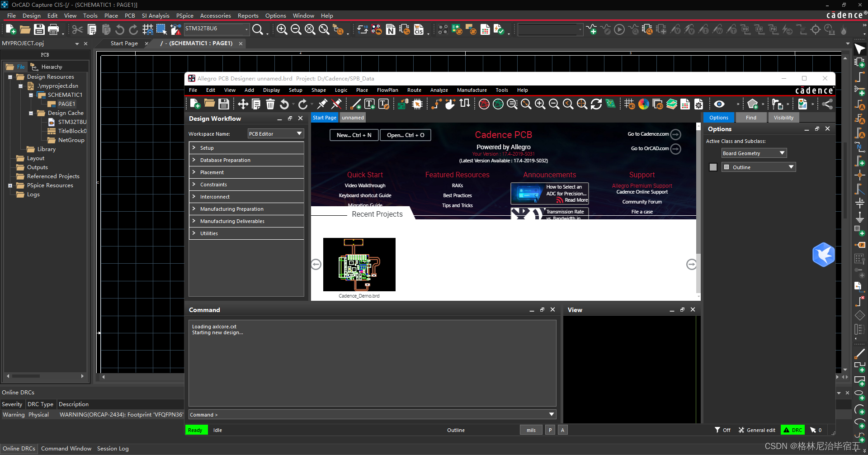This screenshot has height=455, width=868.
Task: Click Create Netlist 'N' icon in OrCAD toolbar
Action: 391,30
